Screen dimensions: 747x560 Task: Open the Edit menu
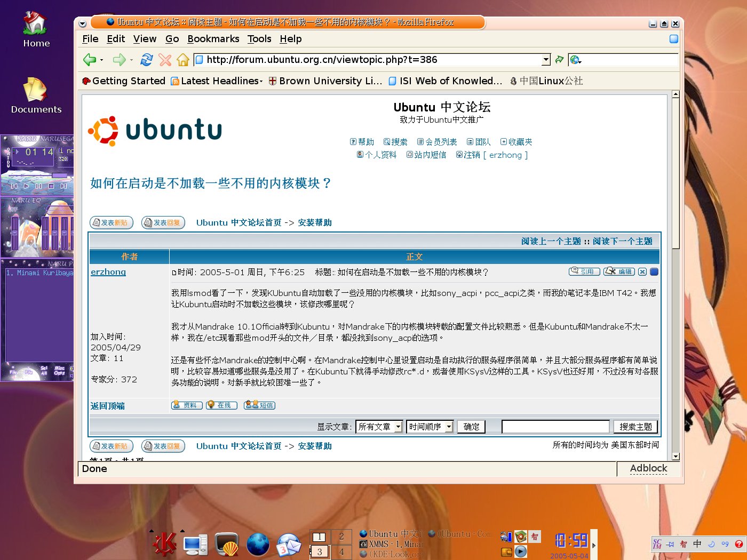tap(116, 39)
